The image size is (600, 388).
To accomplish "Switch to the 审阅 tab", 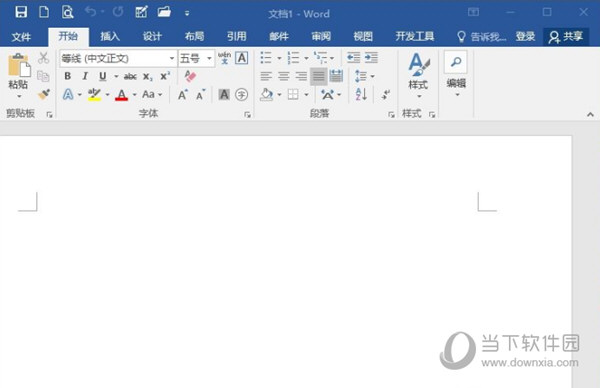I will point(321,37).
